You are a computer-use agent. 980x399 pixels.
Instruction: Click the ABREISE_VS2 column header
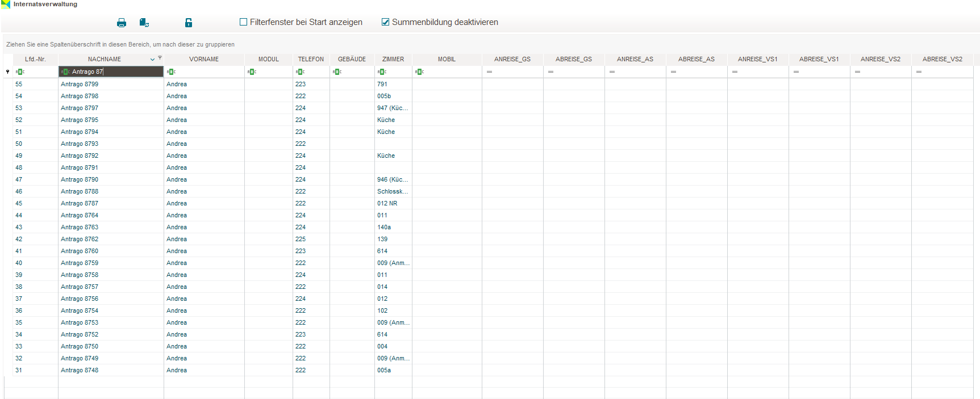click(942, 59)
